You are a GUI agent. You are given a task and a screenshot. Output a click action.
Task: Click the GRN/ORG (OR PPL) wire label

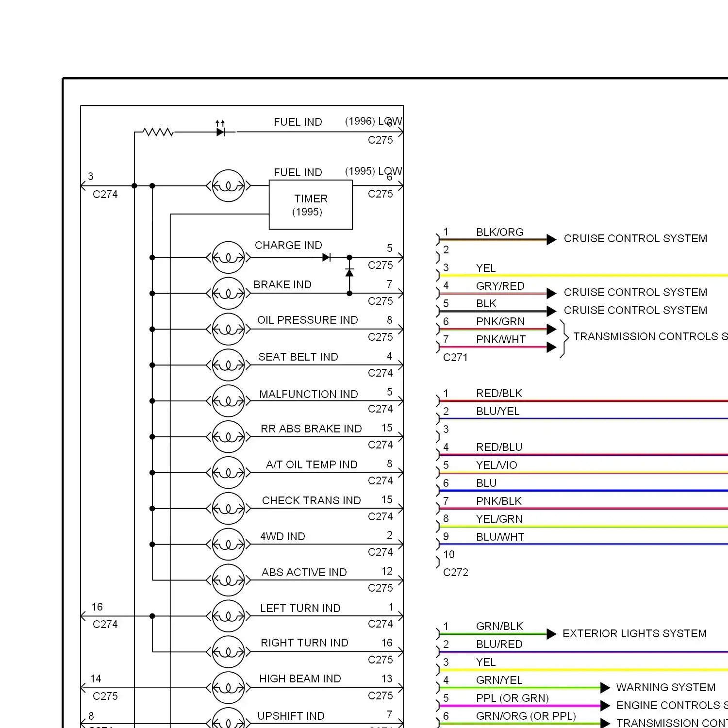click(x=526, y=716)
